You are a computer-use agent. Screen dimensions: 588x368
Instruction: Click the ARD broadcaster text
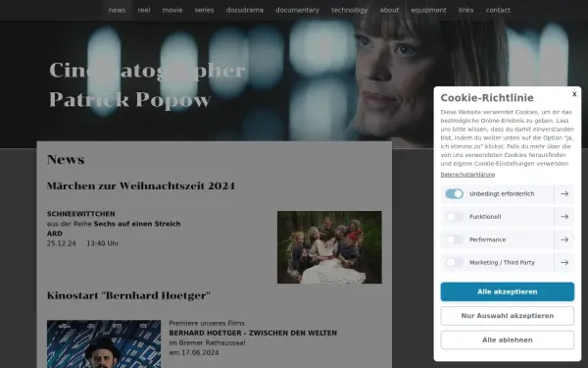pos(55,234)
